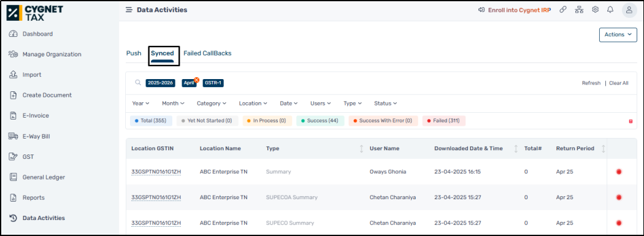
Task: Click the User Name column header
Action: pyautogui.click(x=385, y=148)
